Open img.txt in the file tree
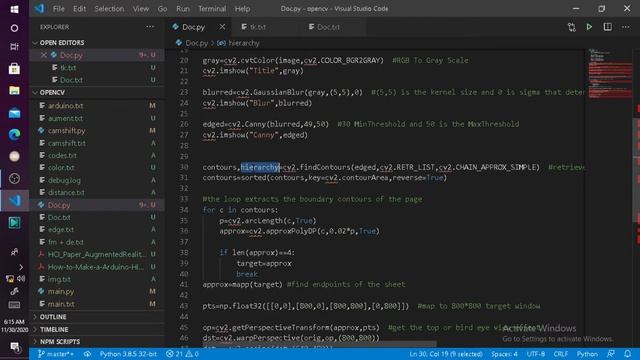Viewport: 640px width, 360px height. click(x=97, y=279)
